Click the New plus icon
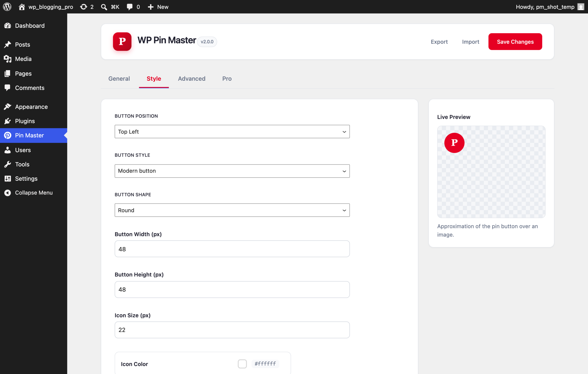Viewport: 588px width, 374px height. [151, 7]
